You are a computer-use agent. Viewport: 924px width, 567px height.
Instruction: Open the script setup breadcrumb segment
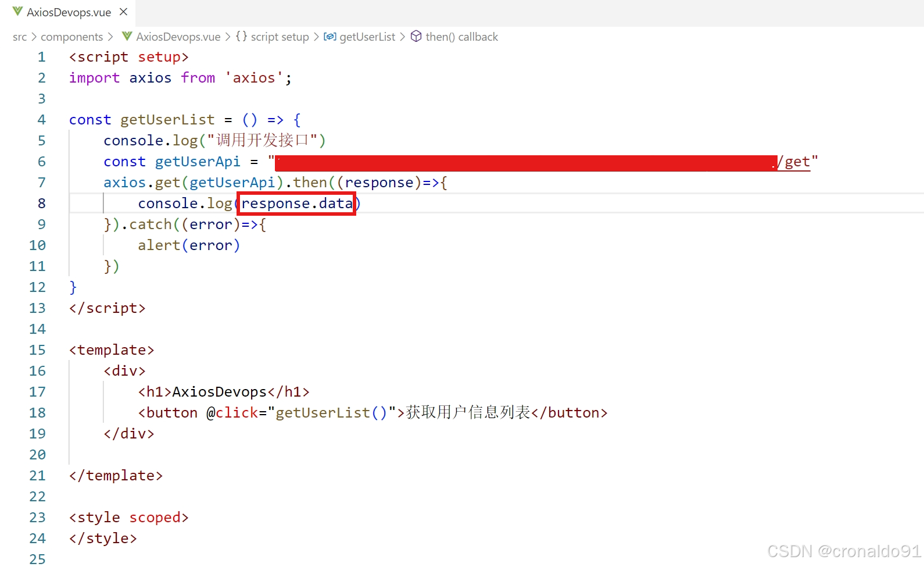280,37
